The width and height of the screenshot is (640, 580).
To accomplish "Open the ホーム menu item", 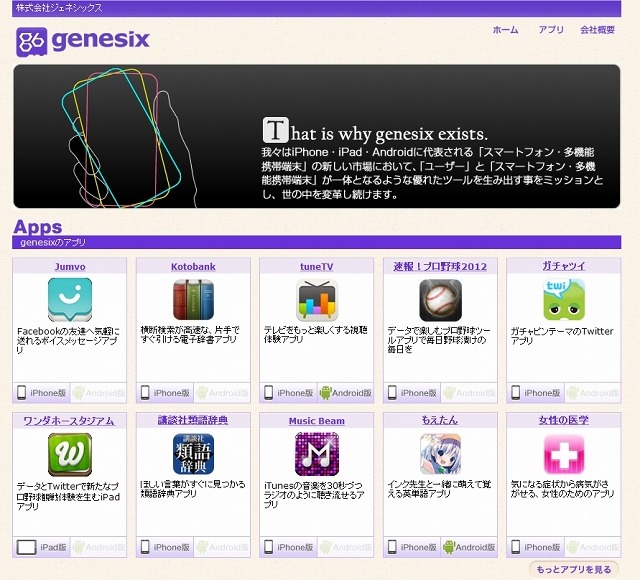I will [x=505, y=30].
